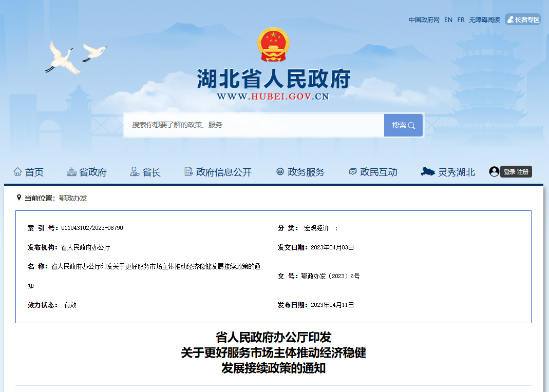Open the 政府信息公开 navigation item
The height and width of the screenshot is (392, 549).
pyautogui.click(x=224, y=172)
